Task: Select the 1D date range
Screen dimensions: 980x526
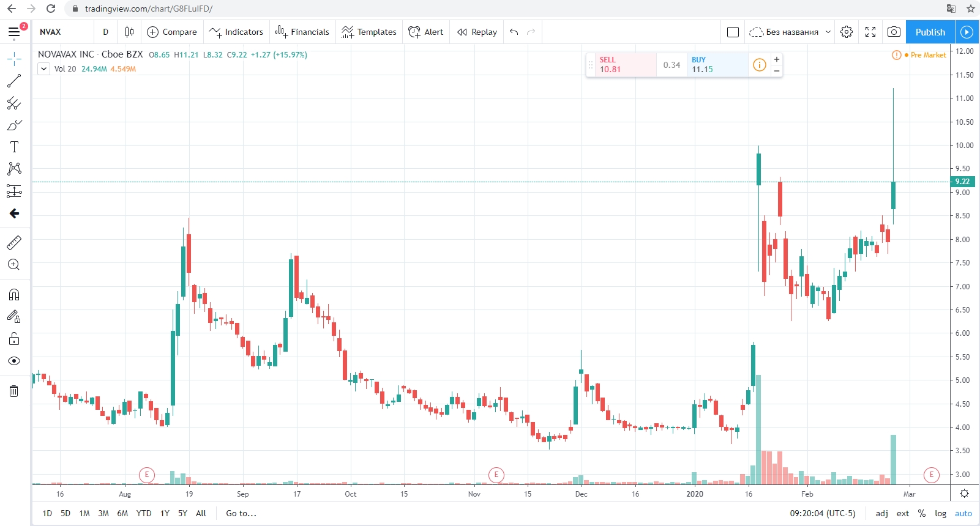Action: pyautogui.click(x=47, y=513)
